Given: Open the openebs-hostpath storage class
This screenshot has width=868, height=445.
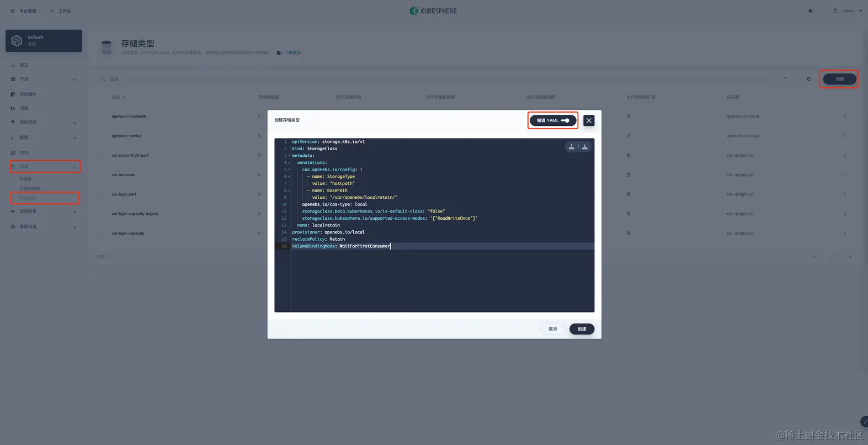Looking at the screenshot, I should pyautogui.click(x=129, y=116).
